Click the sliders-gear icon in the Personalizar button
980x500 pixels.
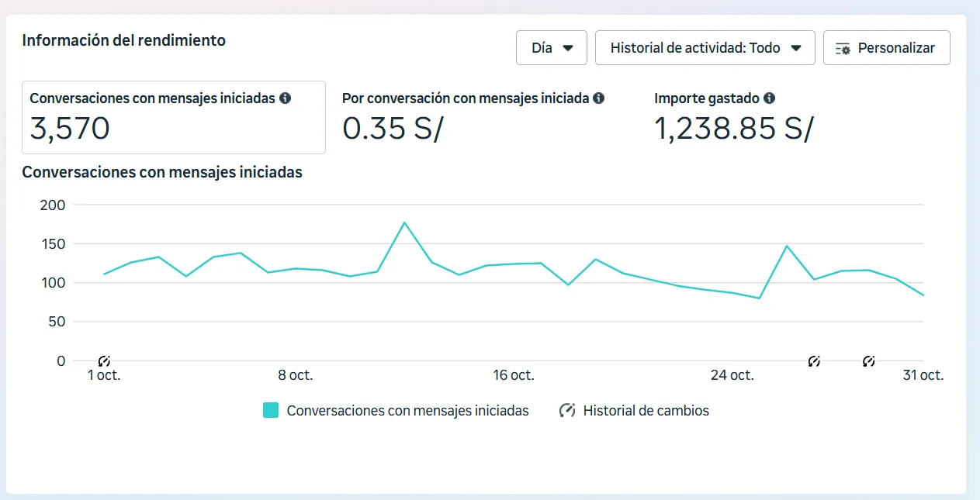click(843, 49)
